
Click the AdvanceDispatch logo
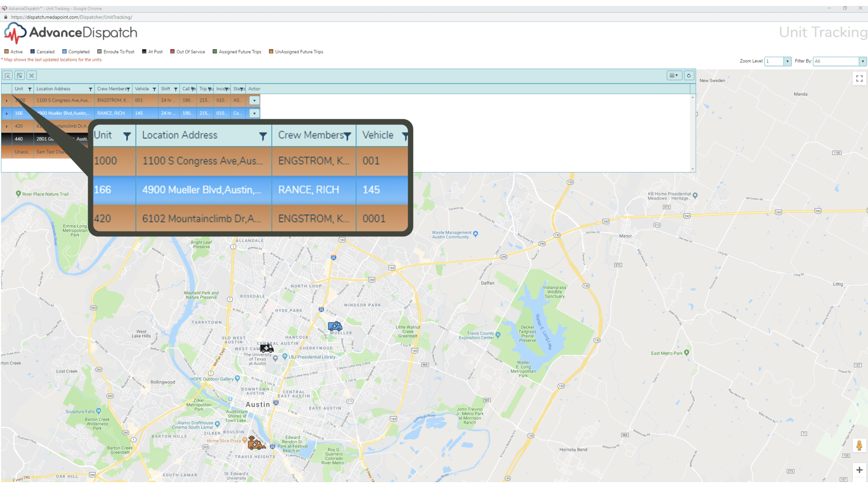point(71,33)
